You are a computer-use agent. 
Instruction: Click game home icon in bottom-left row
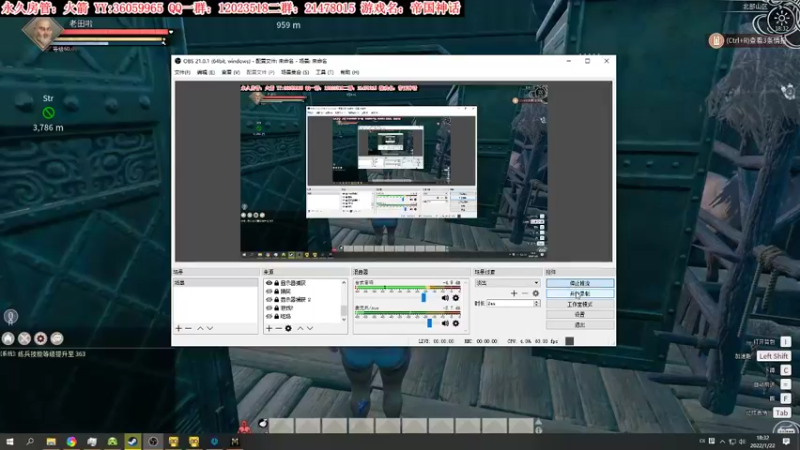pyautogui.click(x=8, y=338)
